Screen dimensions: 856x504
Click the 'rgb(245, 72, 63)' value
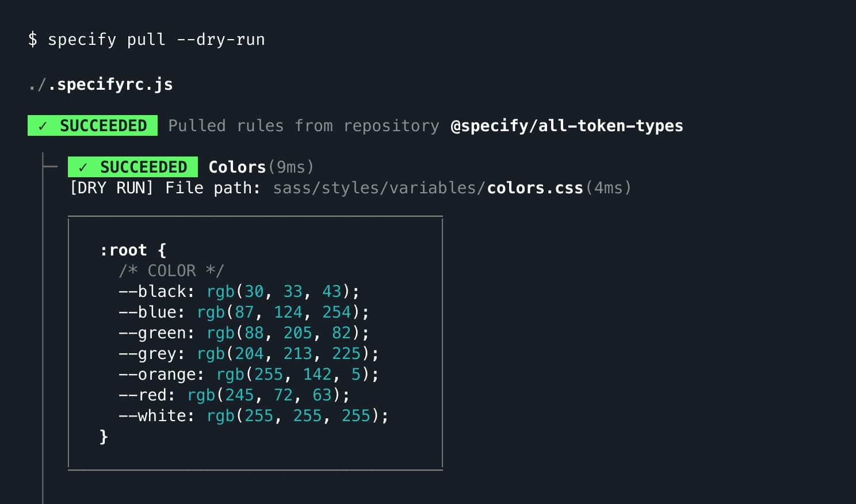pos(264,395)
